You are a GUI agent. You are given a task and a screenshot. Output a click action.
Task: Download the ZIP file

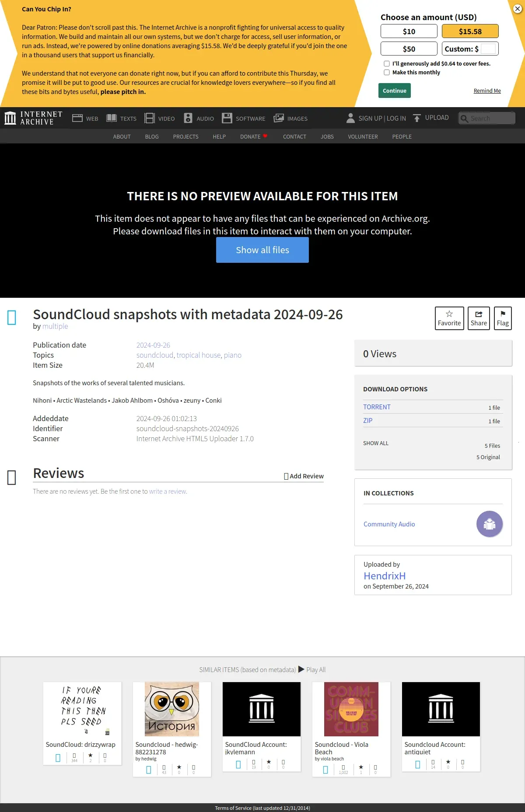368,421
